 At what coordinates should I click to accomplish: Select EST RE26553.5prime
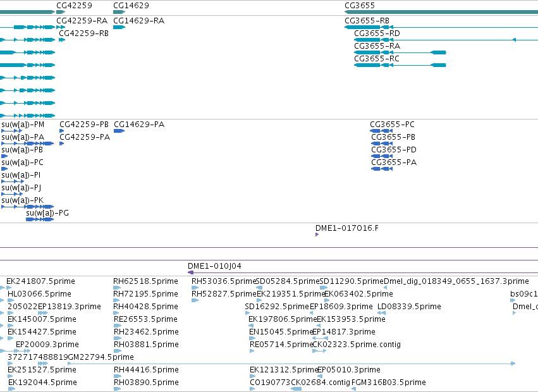click(x=146, y=319)
